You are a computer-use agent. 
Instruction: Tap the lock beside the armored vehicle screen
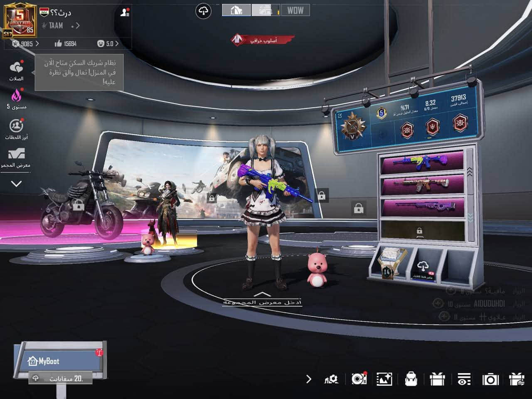point(321,195)
